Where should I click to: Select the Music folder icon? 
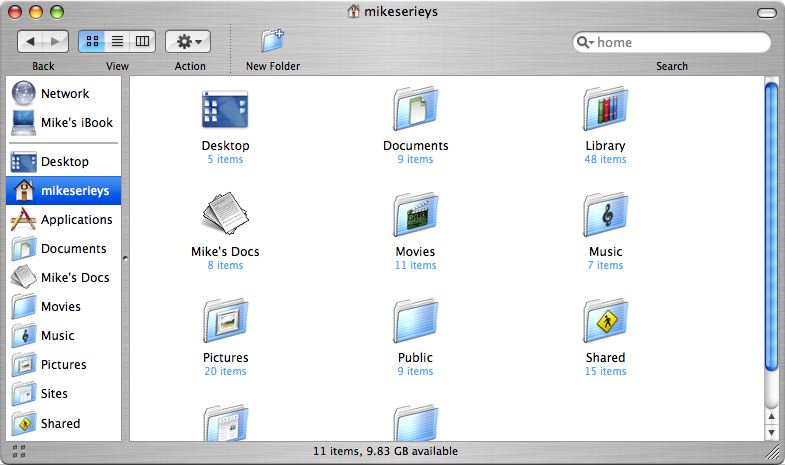[605, 215]
